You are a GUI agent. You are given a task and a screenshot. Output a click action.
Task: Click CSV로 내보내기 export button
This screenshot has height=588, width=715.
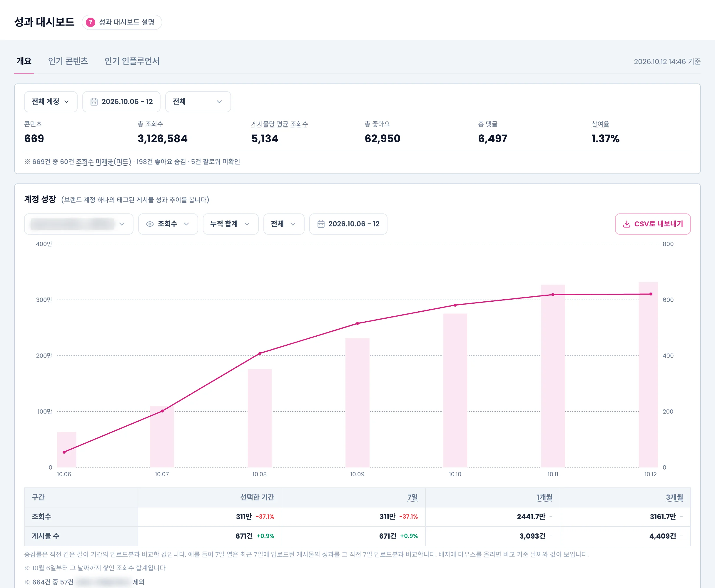coord(653,224)
